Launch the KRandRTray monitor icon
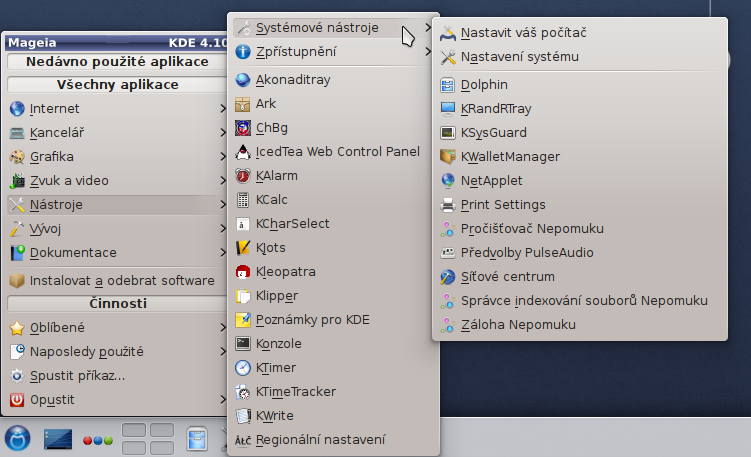This screenshot has height=457, width=751. click(448, 109)
